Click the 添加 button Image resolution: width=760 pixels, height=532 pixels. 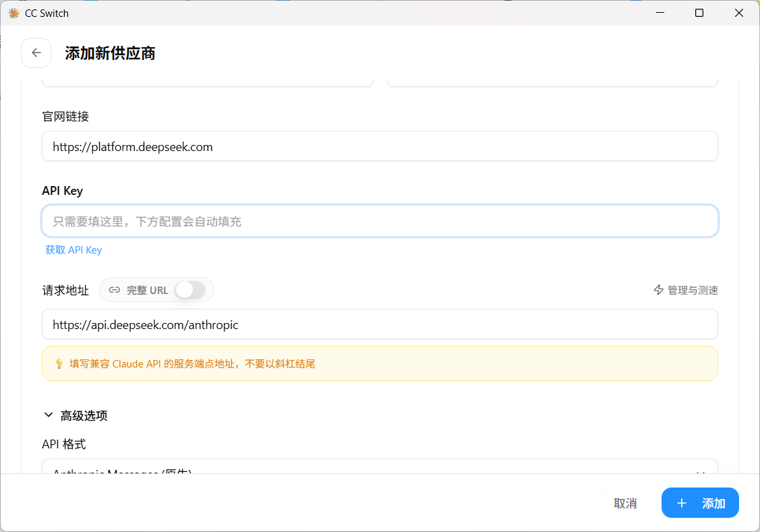click(700, 503)
